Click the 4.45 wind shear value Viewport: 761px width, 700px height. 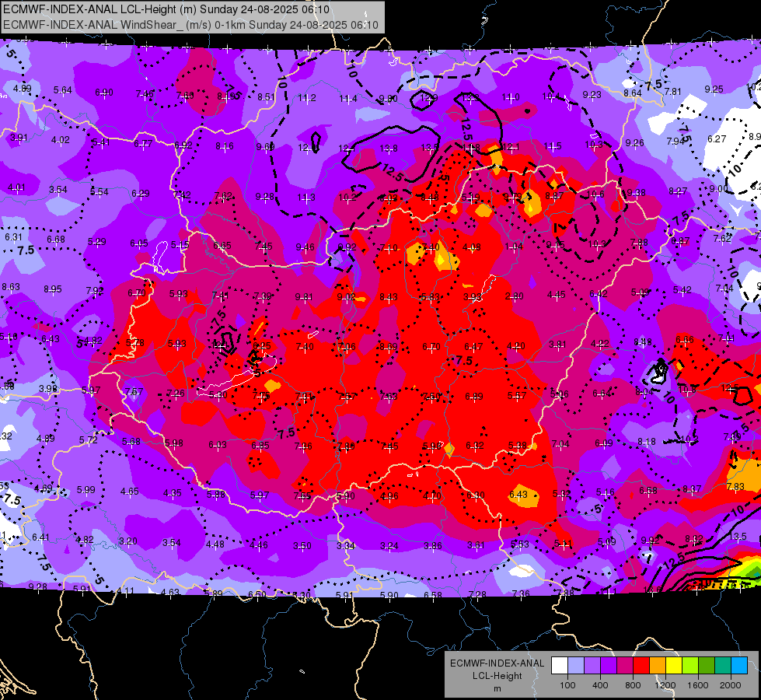[556, 294]
